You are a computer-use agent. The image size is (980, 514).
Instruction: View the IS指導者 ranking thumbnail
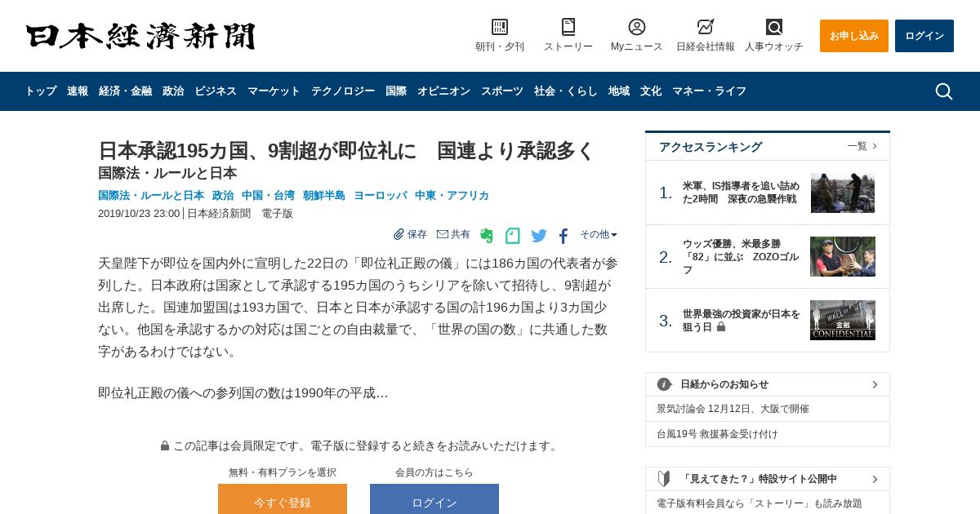(843, 193)
